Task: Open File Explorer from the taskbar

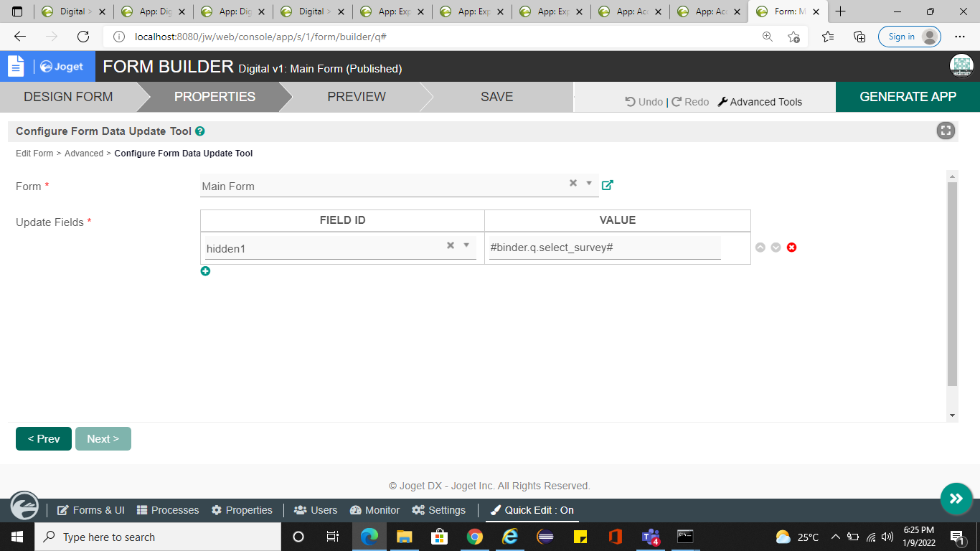Action: click(404, 537)
